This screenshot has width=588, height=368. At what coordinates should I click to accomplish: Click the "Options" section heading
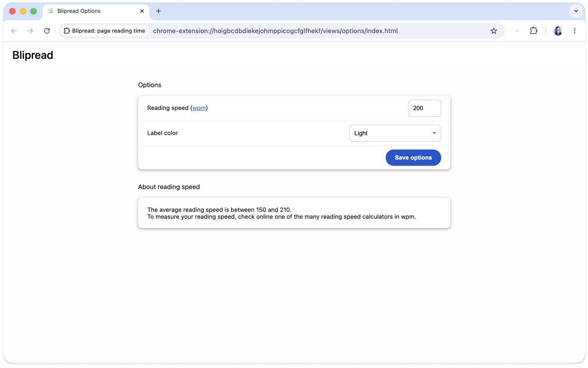[150, 85]
